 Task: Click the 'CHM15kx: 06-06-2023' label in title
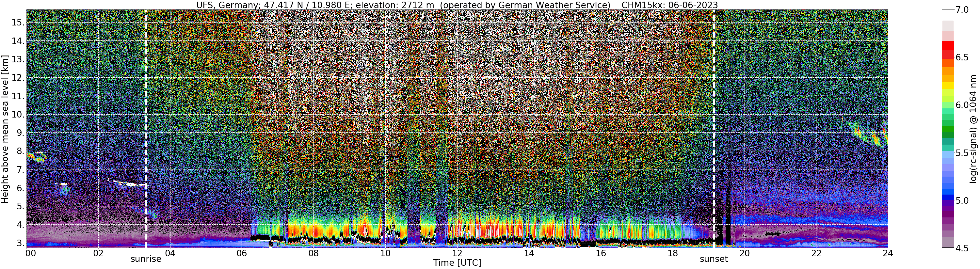pyautogui.click(x=669, y=5)
